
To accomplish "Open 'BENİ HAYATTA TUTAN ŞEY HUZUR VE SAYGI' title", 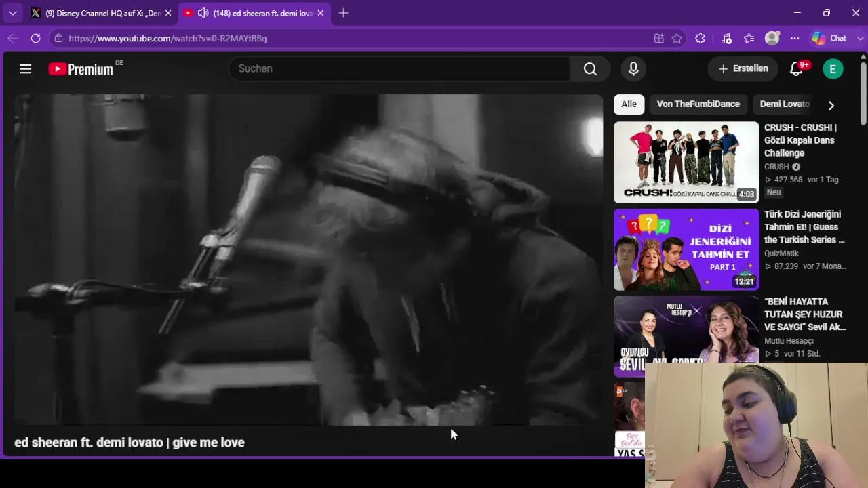I will (x=805, y=314).
